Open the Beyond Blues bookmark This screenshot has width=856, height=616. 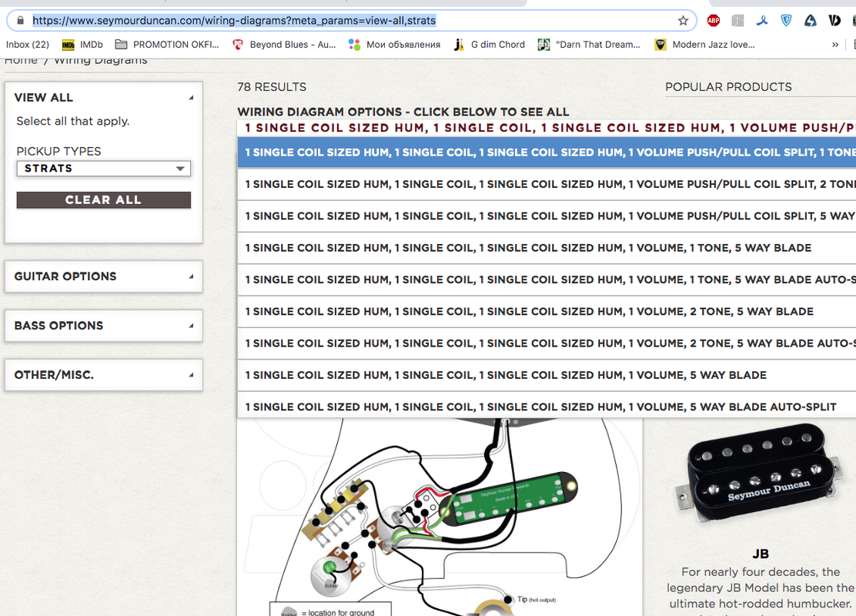coord(284,45)
